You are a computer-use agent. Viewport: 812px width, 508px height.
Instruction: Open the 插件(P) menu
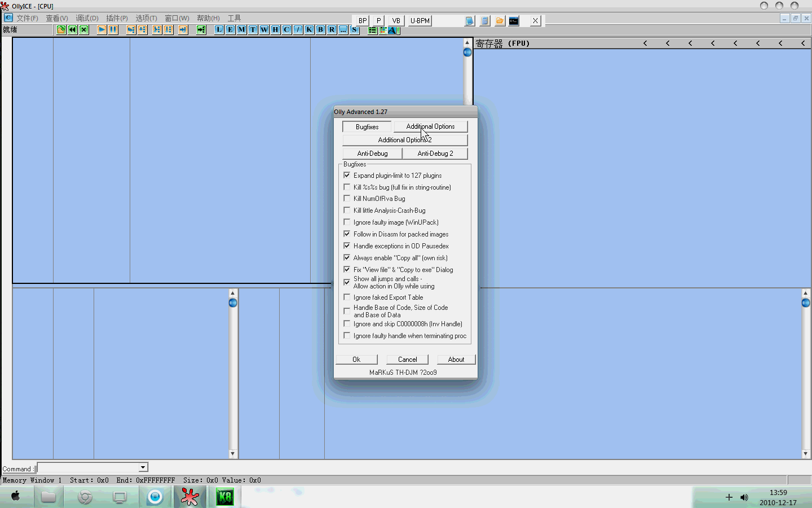(x=117, y=18)
